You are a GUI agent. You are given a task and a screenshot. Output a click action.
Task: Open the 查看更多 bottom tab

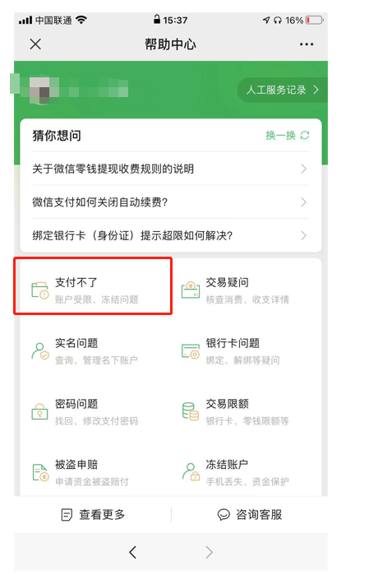[x=93, y=515]
